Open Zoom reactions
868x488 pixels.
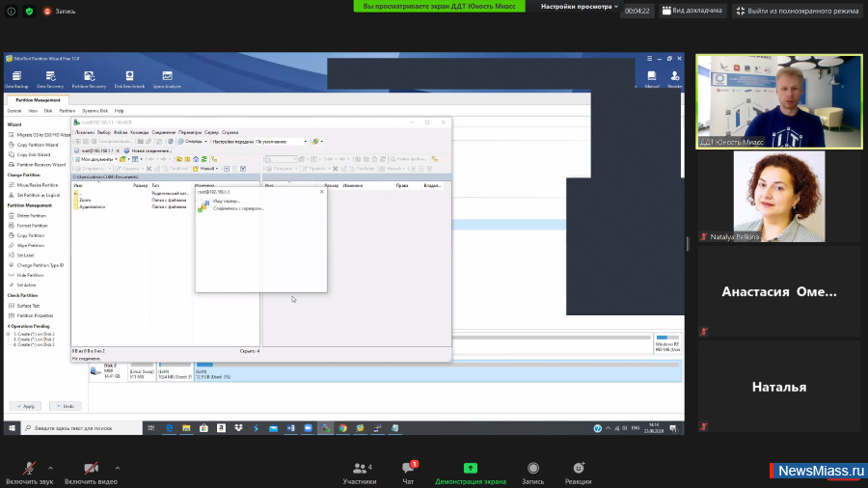(x=579, y=472)
